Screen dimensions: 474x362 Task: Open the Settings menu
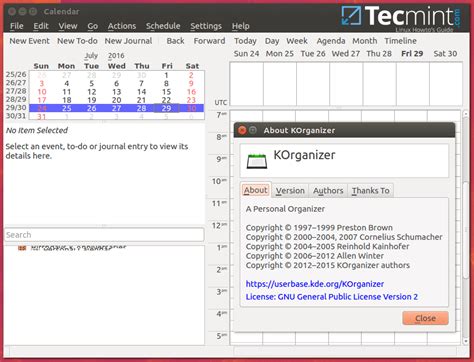point(206,26)
